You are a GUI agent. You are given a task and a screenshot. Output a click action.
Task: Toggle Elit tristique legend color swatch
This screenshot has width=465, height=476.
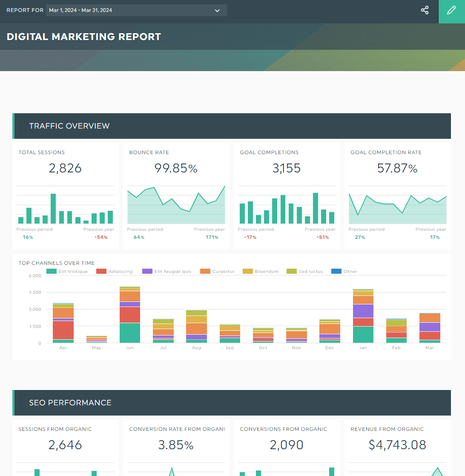point(52,271)
